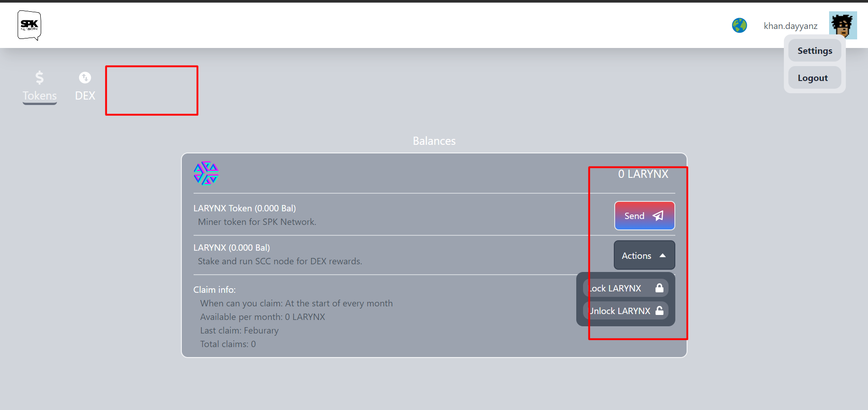
Task: Click 'When can you claim' line
Action: pyautogui.click(x=296, y=303)
